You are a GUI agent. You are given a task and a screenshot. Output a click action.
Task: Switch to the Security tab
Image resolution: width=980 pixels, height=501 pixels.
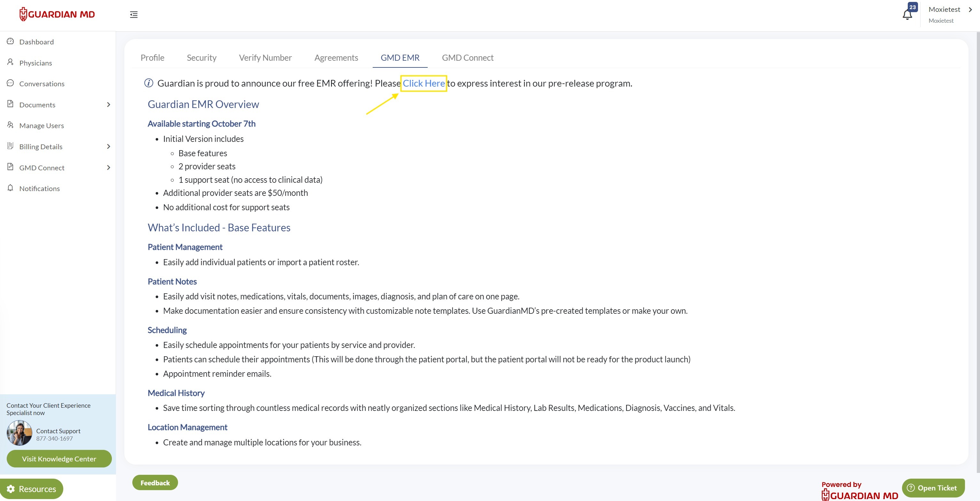[x=201, y=58]
